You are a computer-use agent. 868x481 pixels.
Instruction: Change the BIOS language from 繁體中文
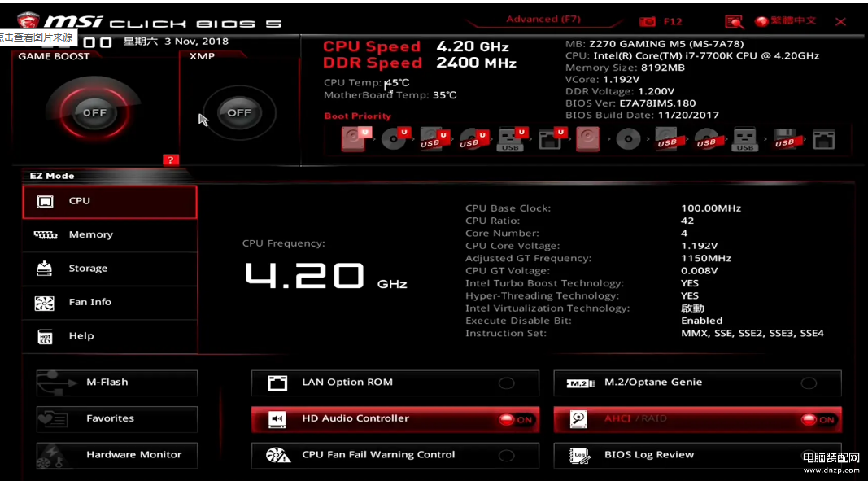(x=786, y=21)
